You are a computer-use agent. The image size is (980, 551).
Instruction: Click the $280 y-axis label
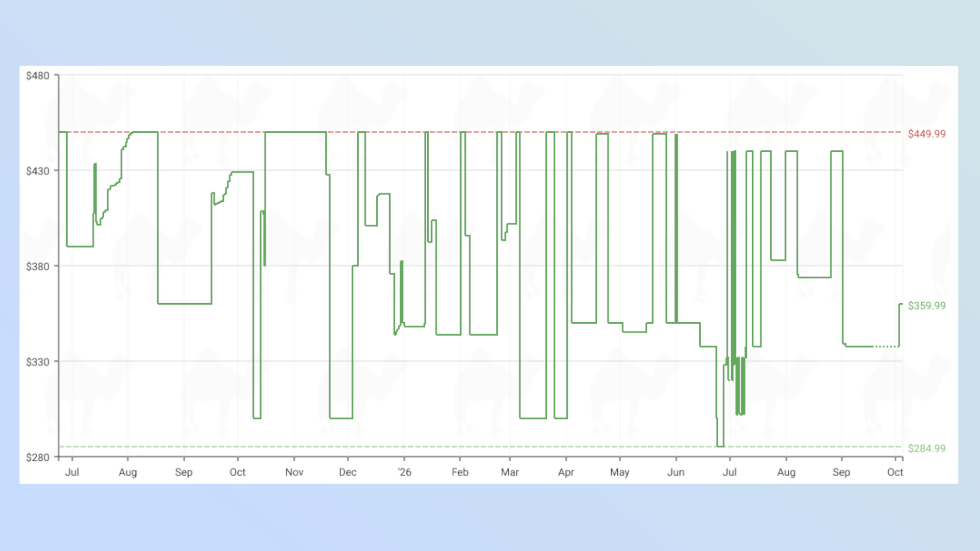click(38, 457)
